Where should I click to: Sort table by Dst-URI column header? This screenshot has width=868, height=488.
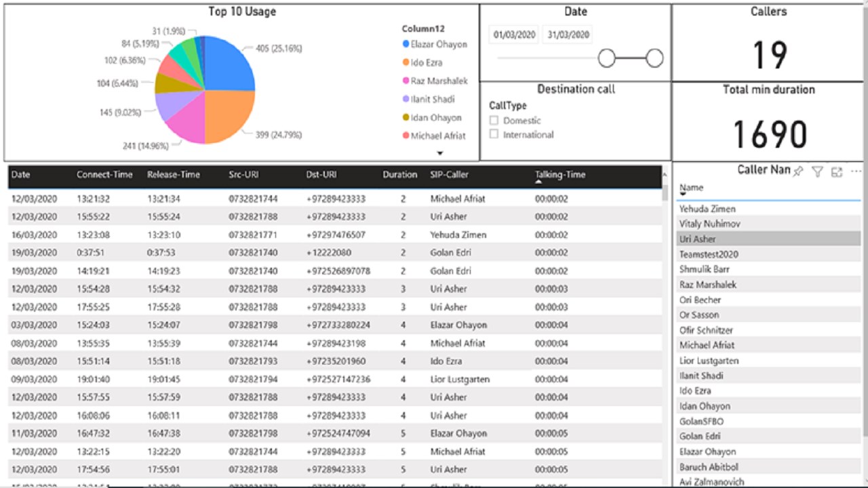(x=321, y=175)
